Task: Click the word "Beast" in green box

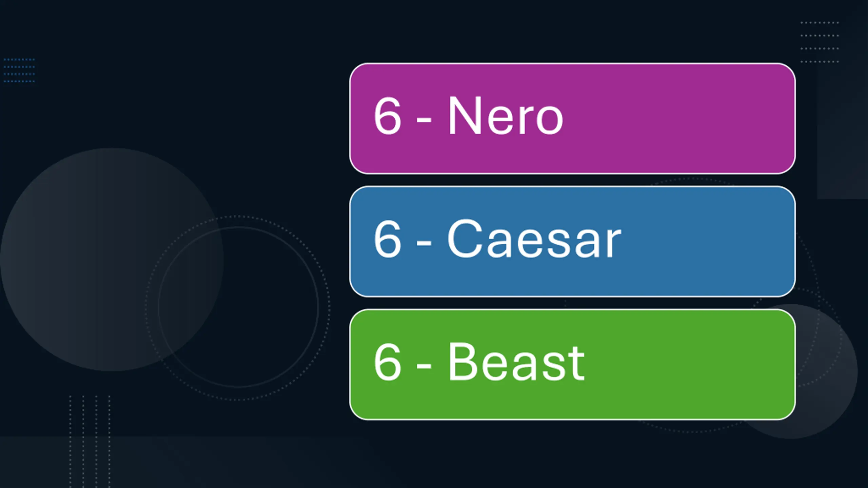Action: pyautogui.click(x=516, y=362)
